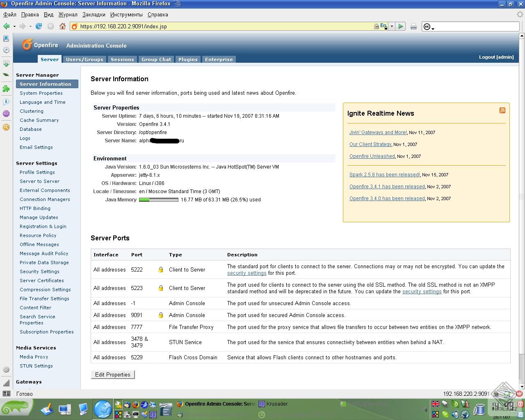Viewport: 525px width, 420px height.
Task: Open the RSS feed icon in Ignite News
Action: pos(502,110)
